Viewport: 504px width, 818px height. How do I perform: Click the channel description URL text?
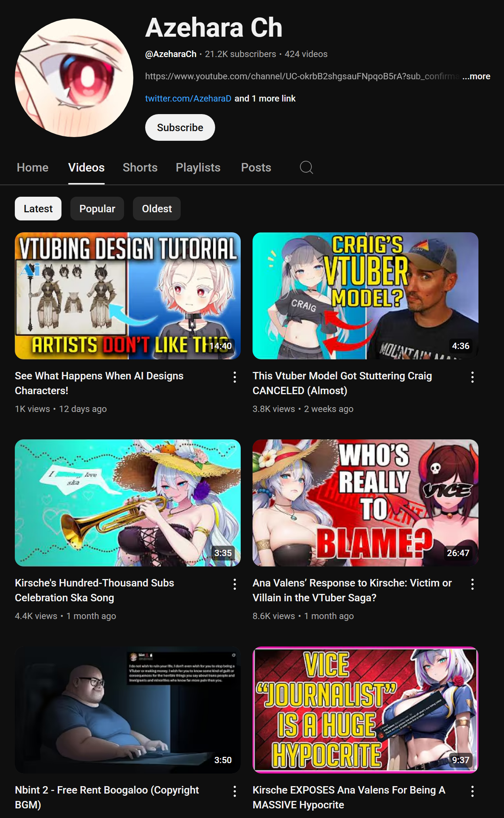[x=302, y=76]
